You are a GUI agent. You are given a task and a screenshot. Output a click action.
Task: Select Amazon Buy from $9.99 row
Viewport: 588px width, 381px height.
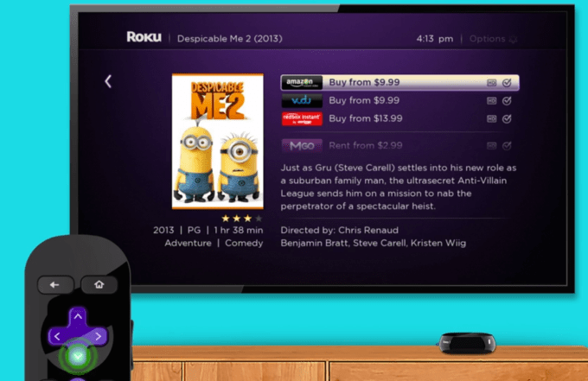tap(399, 82)
